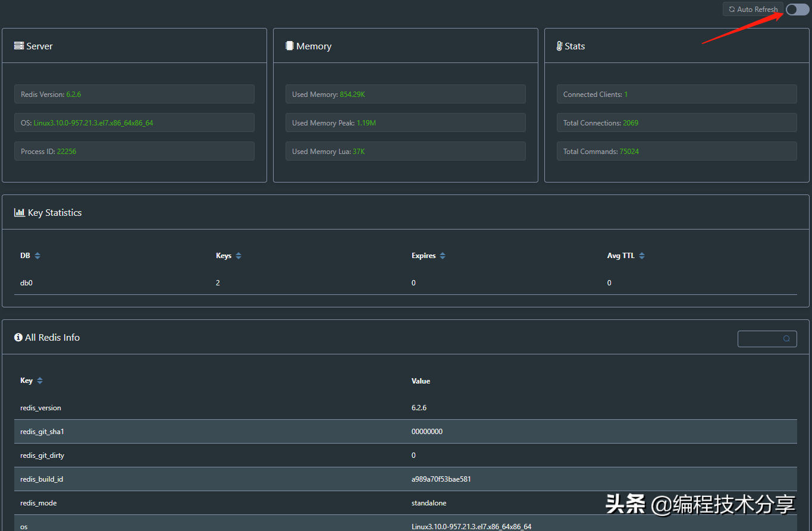812x531 pixels.
Task: Click the Key Statistics heading
Action: pyautogui.click(x=55, y=212)
